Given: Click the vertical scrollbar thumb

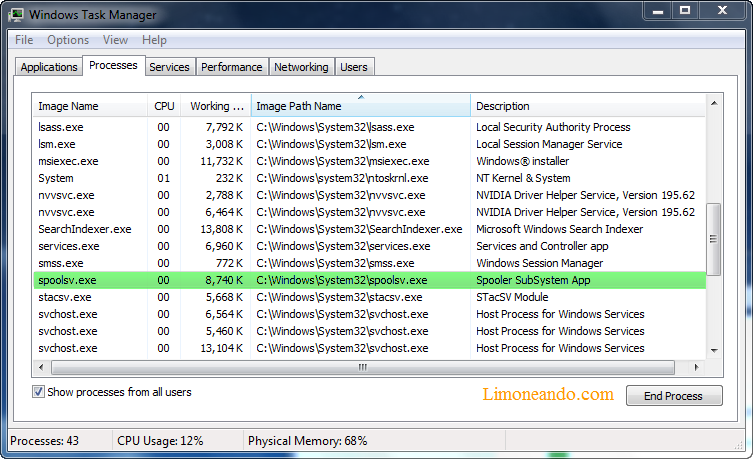Looking at the screenshot, I should tap(714, 239).
